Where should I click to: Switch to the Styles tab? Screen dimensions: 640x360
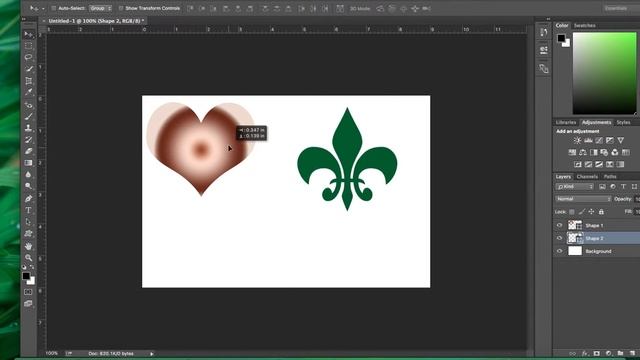click(x=623, y=122)
